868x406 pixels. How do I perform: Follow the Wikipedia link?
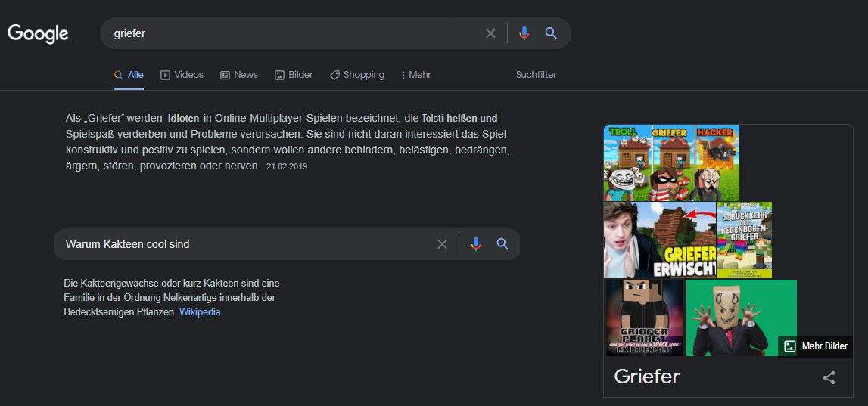[200, 312]
